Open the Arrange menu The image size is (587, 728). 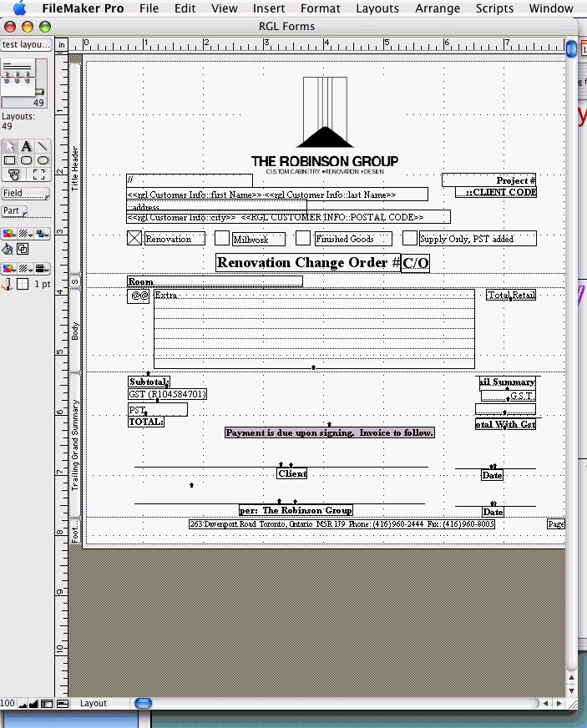click(x=438, y=8)
